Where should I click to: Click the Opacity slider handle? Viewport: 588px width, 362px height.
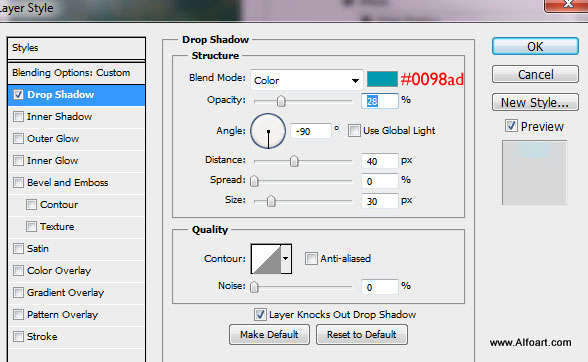click(x=281, y=101)
